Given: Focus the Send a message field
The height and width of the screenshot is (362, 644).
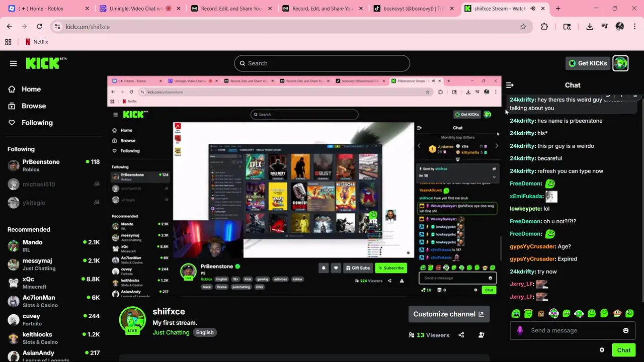Looking at the screenshot, I should point(573,330).
